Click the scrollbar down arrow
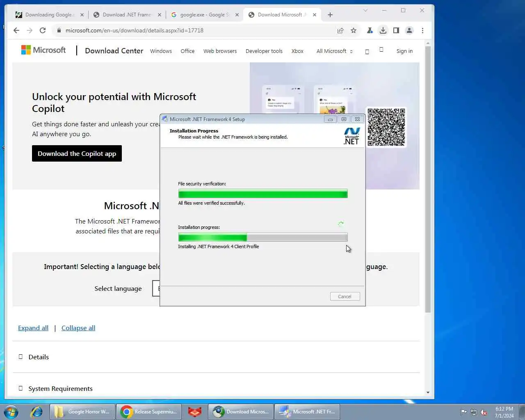Screen dimensions: 525x420 tap(428, 393)
